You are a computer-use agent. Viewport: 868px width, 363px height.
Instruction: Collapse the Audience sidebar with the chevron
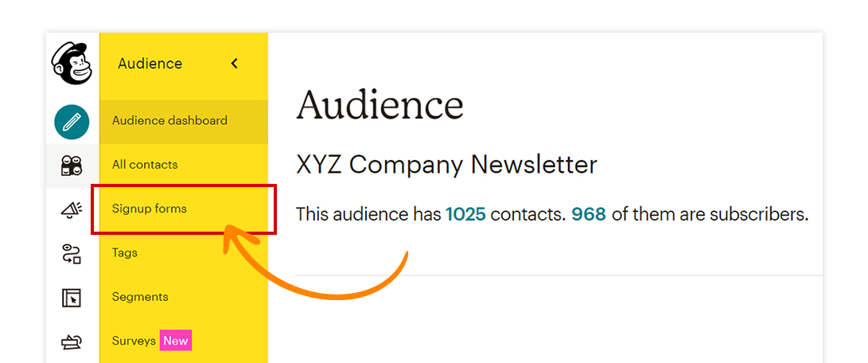pyautogui.click(x=234, y=64)
